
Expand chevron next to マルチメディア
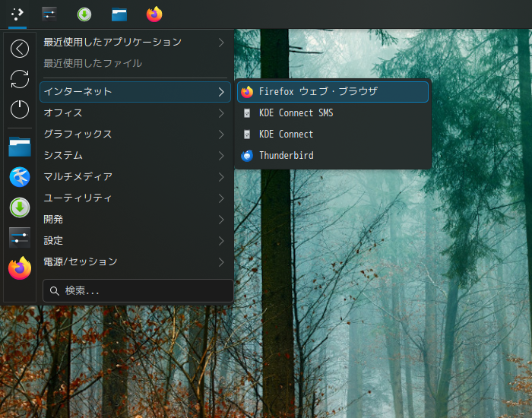click(221, 177)
